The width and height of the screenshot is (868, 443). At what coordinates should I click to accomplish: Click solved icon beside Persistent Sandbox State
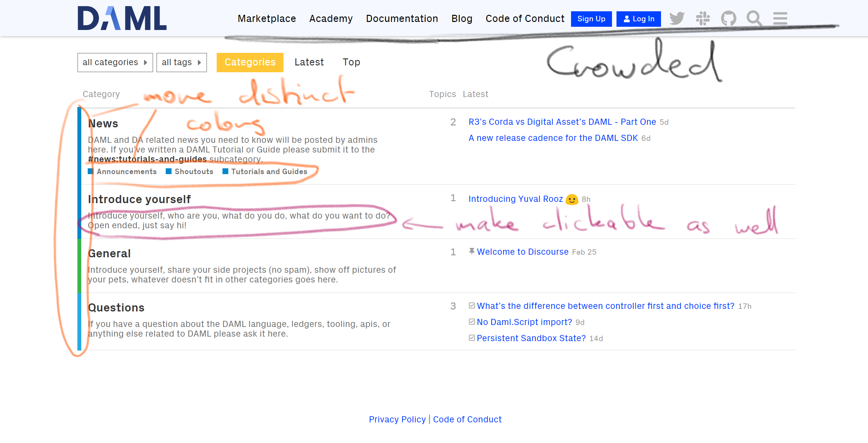472,338
